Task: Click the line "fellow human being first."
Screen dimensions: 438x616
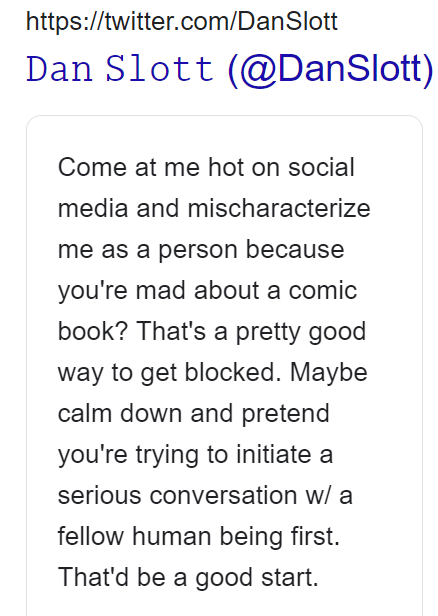Action: (199, 536)
